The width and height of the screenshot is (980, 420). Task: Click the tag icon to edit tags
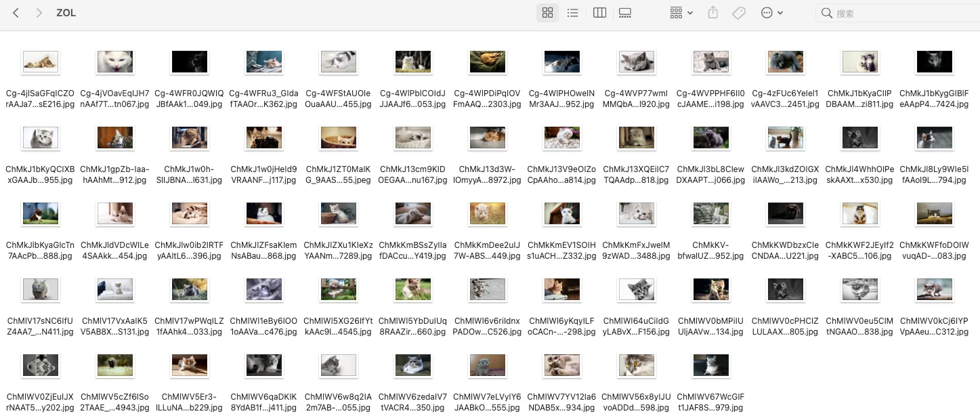click(x=739, y=13)
